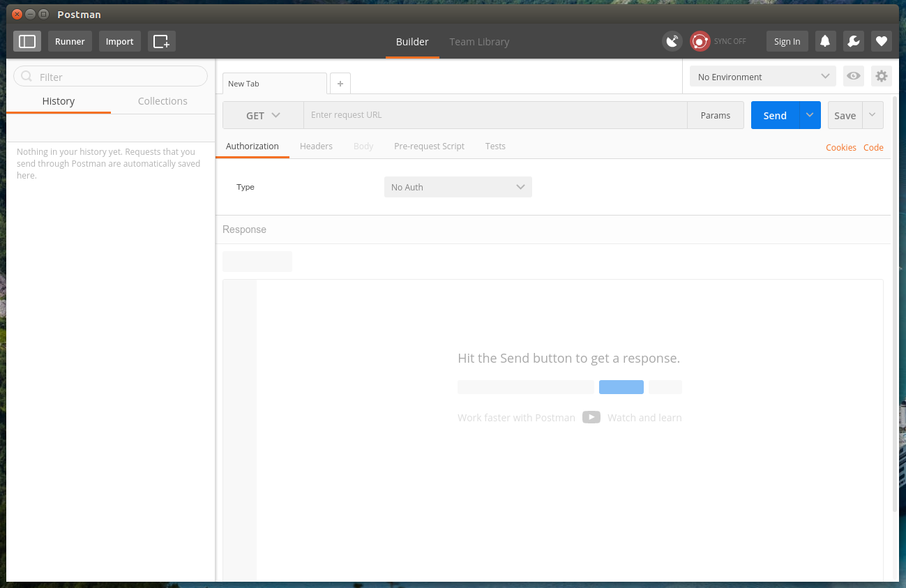Toggle the sidebar with the sidebar icon

coord(27,41)
